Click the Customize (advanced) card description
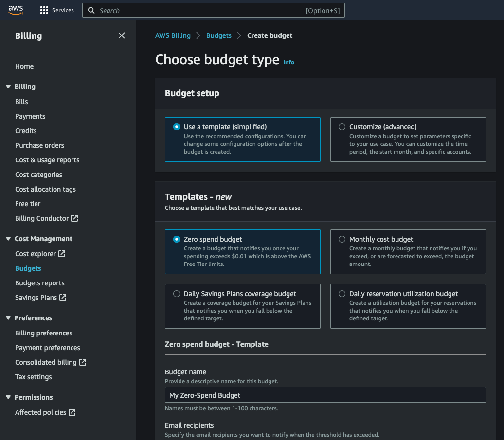This screenshot has width=504, height=440. click(x=411, y=144)
